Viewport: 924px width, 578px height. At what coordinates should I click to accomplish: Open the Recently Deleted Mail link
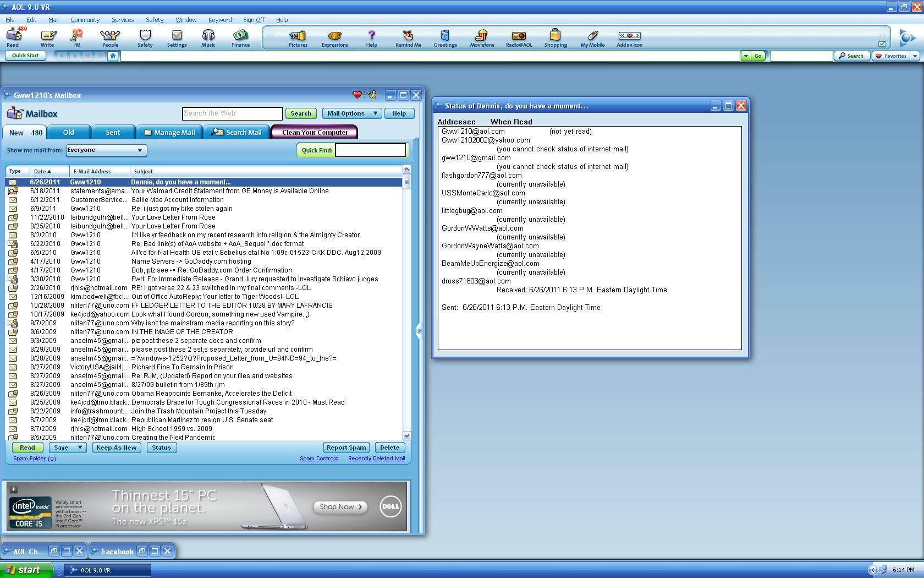point(377,459)
